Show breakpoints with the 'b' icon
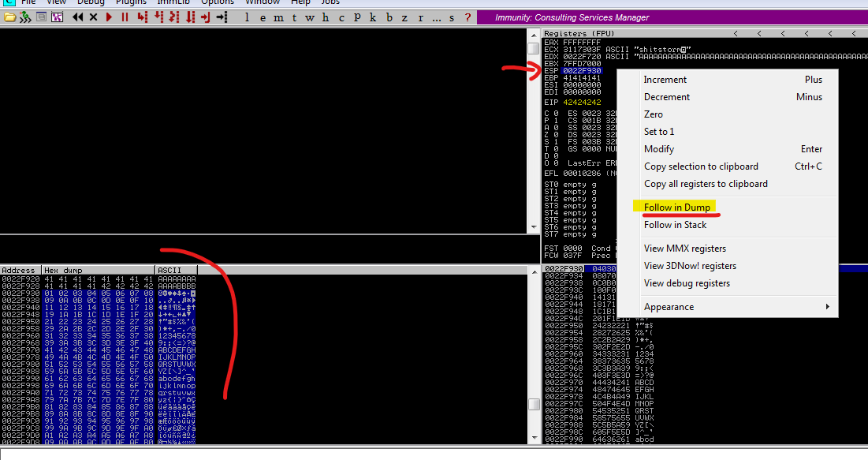The image size is (868, 460). click(389, 17)
